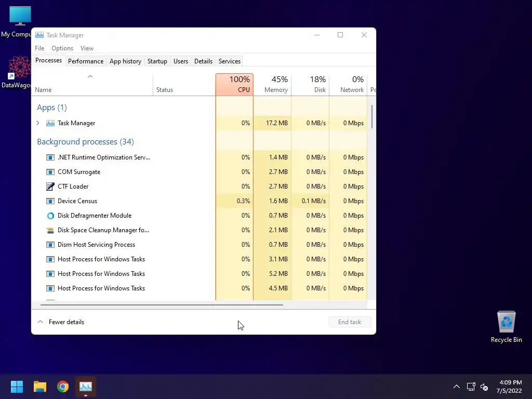Select the COM Surrogate process name

click(x=79, y=172)
